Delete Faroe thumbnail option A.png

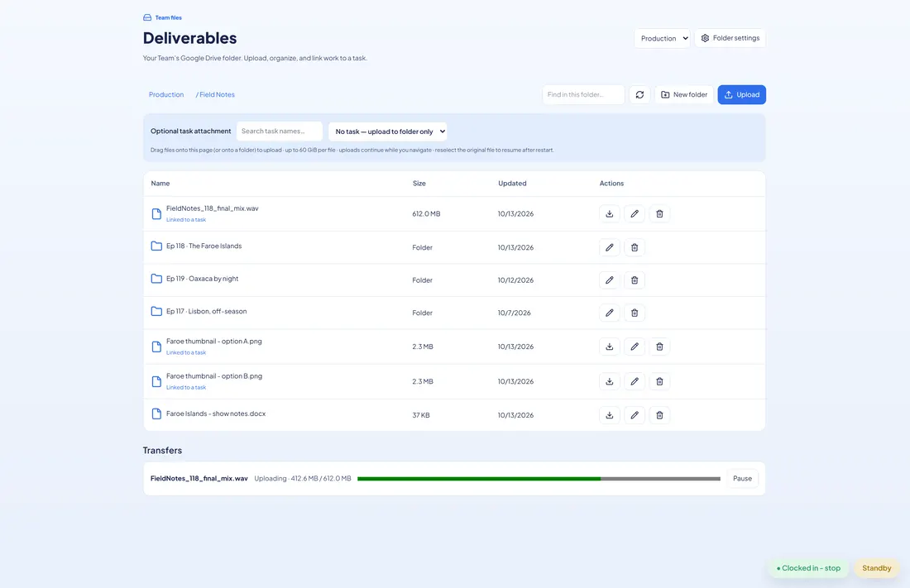pos(659,347)
